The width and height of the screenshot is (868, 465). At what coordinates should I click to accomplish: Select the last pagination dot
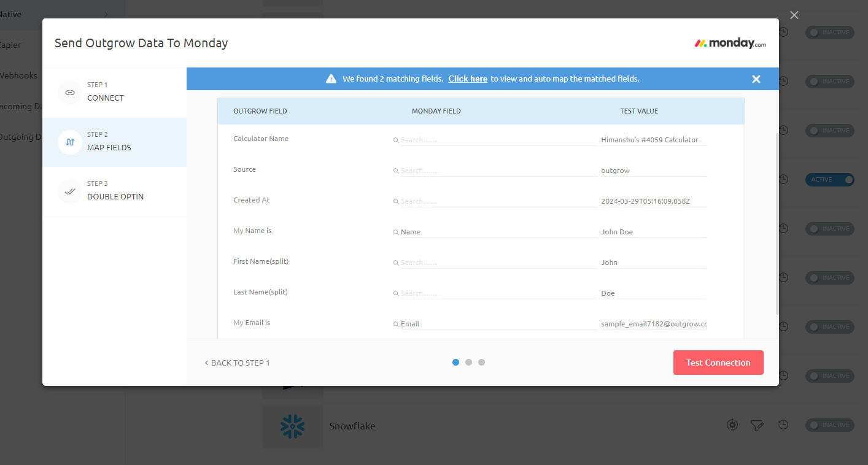pyautogui.click(x=481, y=362)
